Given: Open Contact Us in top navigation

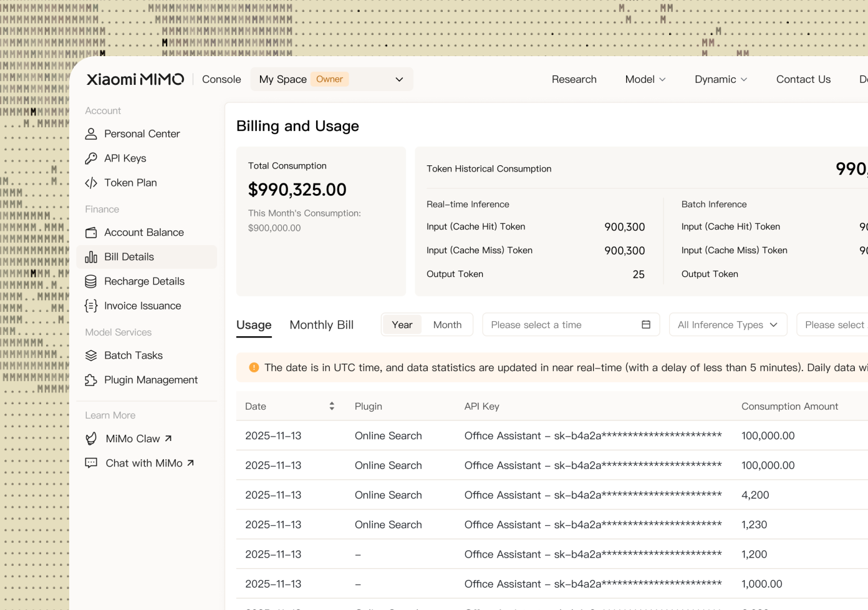Looking at the screenshot, I should pos(803,79).
